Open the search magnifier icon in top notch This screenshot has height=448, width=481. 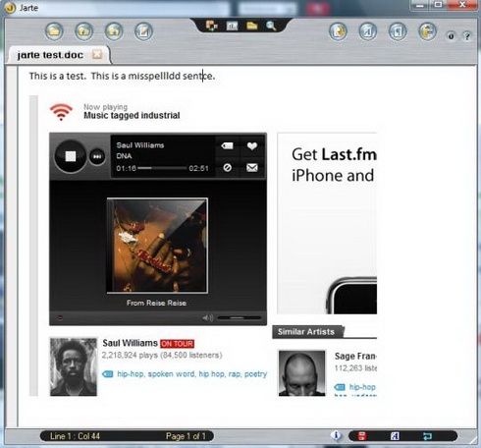pos(271,26)
